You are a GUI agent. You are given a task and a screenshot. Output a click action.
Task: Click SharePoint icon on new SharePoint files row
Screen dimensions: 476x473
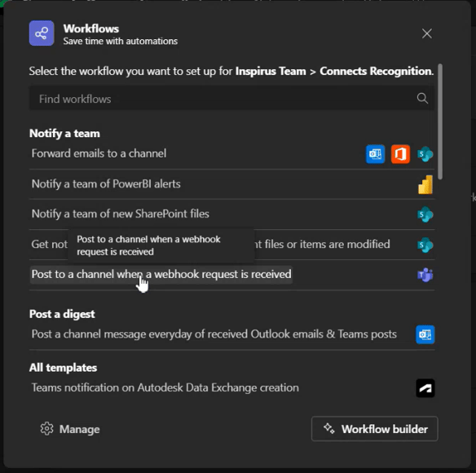pos(425,214)
